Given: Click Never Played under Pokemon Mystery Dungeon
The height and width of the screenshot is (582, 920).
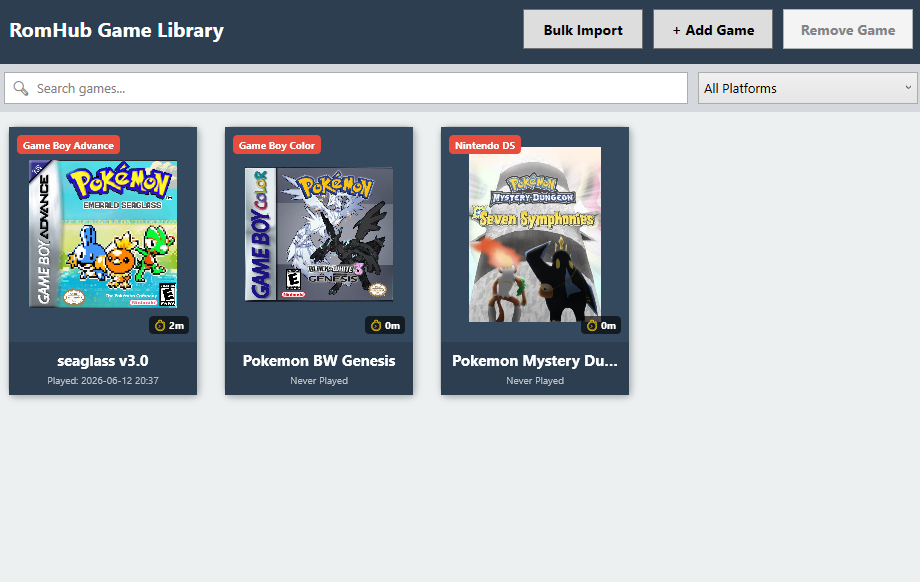Looking at the screenshot, I should (x=535, y=381).
